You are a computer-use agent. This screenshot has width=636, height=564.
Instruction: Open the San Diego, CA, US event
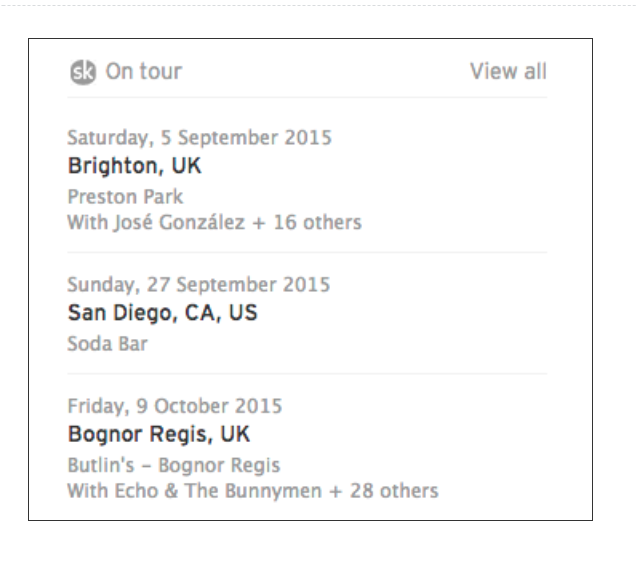pos(162,312)
